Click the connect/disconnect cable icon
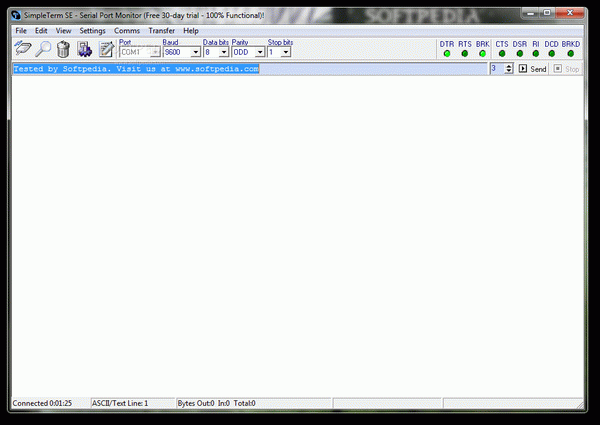Screen dimensions: 600x425 [23, 49]
